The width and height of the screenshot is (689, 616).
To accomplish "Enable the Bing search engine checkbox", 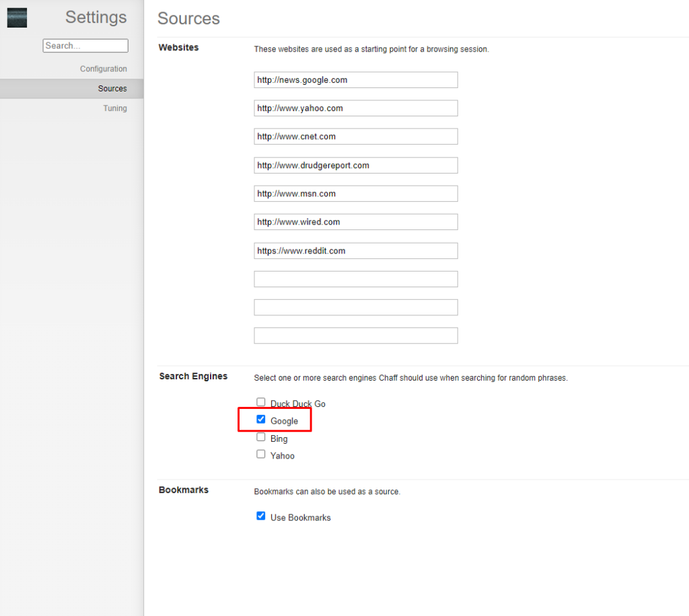I will point(261,437).
